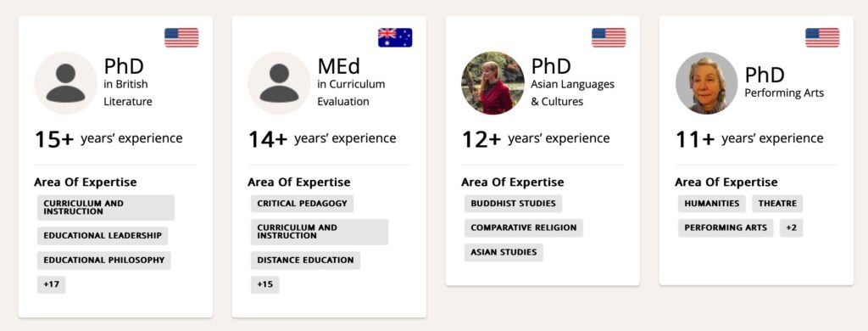Click the US flag on Asian Languages card

click(609, 37)
